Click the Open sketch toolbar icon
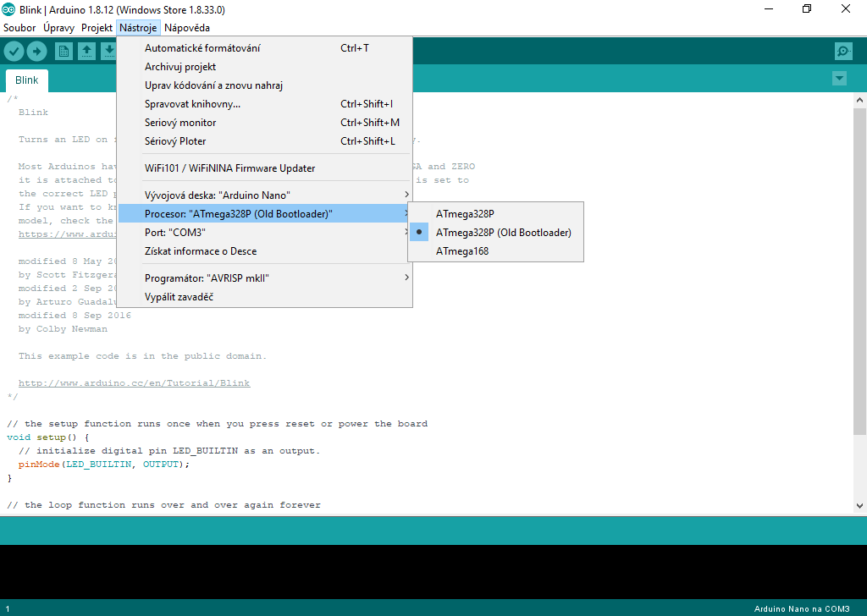Screen dimensions: 867x616 point(86,52)
